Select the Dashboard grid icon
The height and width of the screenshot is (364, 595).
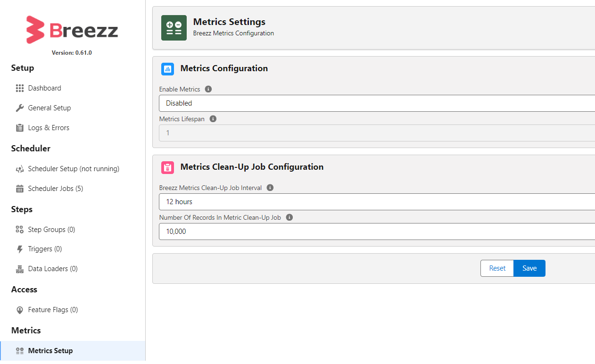[x=19, y=88]
